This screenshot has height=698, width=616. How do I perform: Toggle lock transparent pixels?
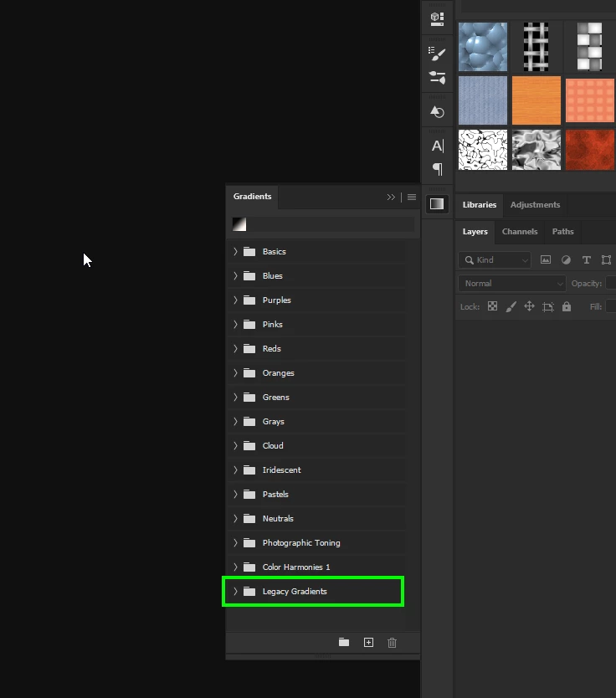tap(492, 306)
